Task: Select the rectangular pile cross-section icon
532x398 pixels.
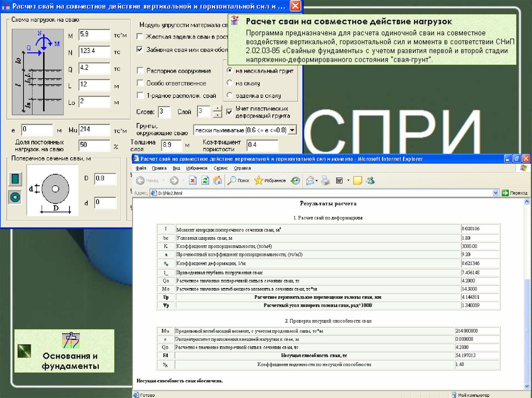Action: coord(15,179)
